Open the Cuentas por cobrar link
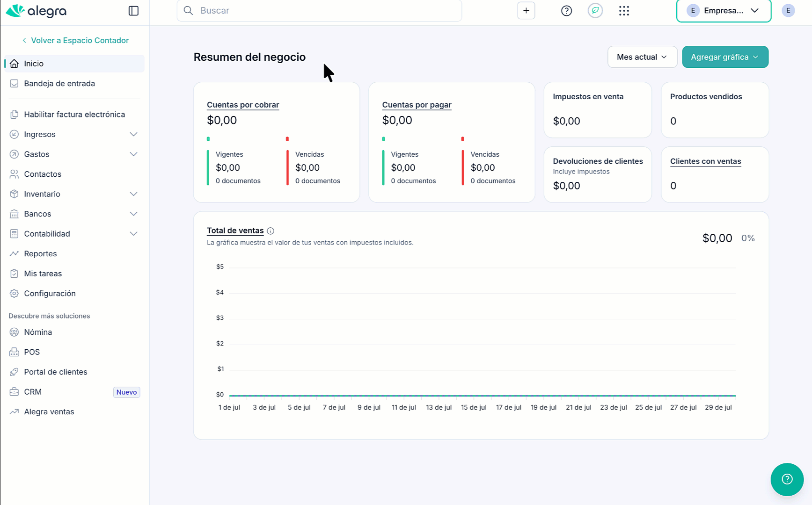This screenshot has height=505, width=812. (x=243, y=105)
